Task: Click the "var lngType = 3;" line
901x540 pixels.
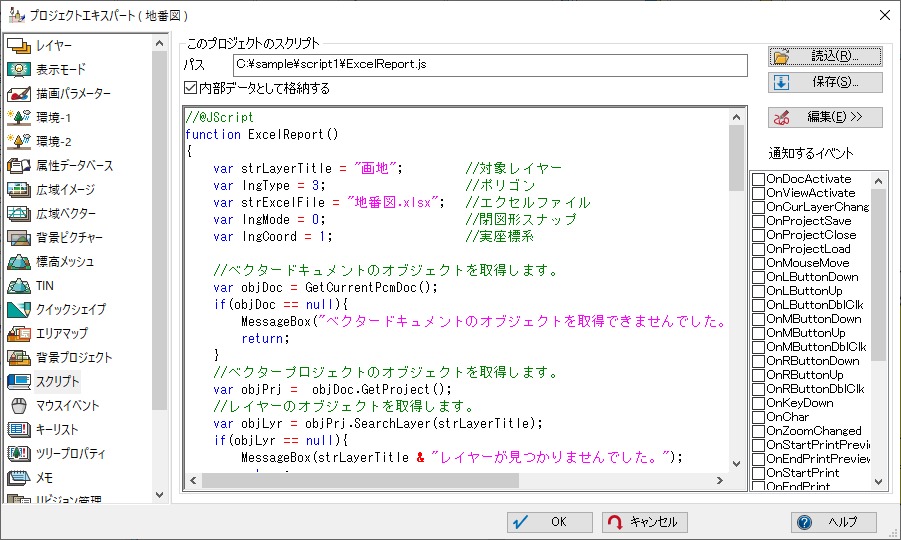Action: point(269,186)
